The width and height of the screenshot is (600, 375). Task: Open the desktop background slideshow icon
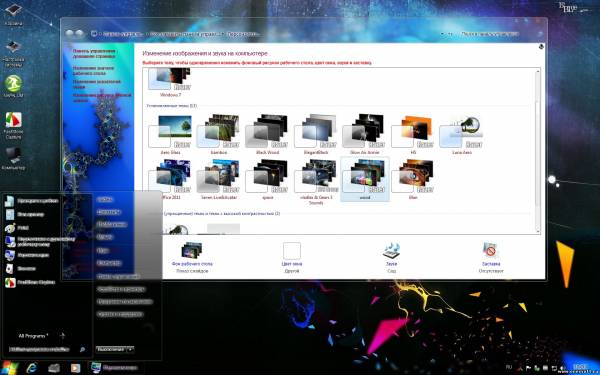(192, 251)
